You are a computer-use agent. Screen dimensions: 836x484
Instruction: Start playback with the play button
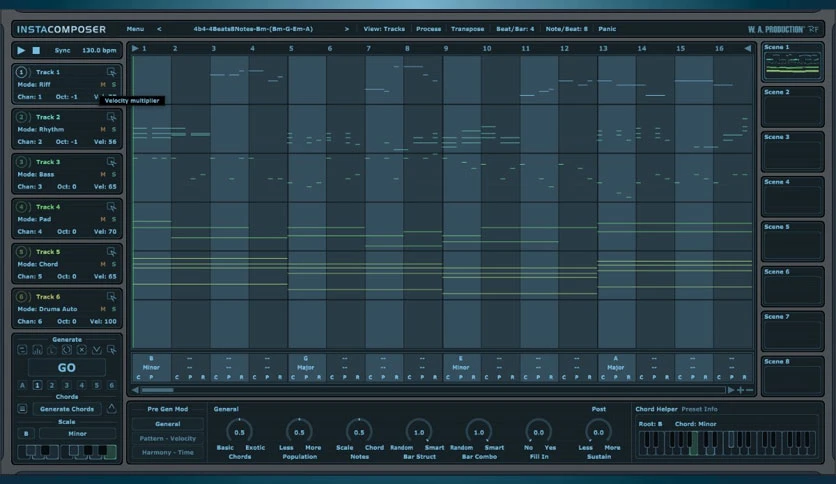tap(21, 50)
